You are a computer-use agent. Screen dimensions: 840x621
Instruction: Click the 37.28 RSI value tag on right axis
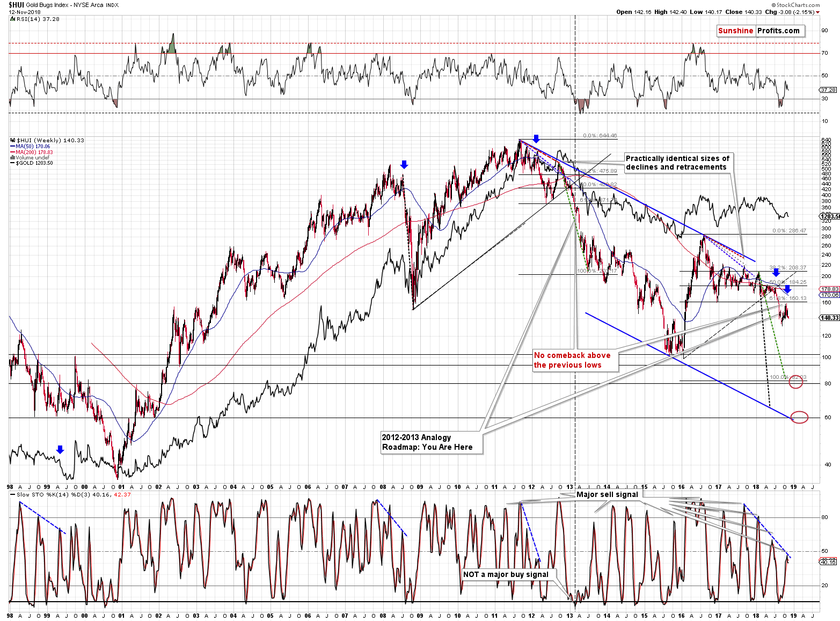828,90
